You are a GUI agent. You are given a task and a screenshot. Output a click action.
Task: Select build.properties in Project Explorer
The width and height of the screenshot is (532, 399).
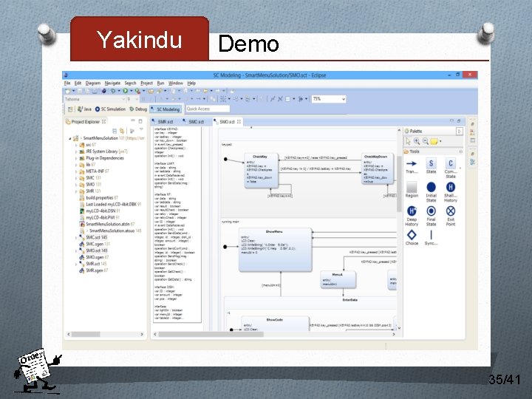98,198
